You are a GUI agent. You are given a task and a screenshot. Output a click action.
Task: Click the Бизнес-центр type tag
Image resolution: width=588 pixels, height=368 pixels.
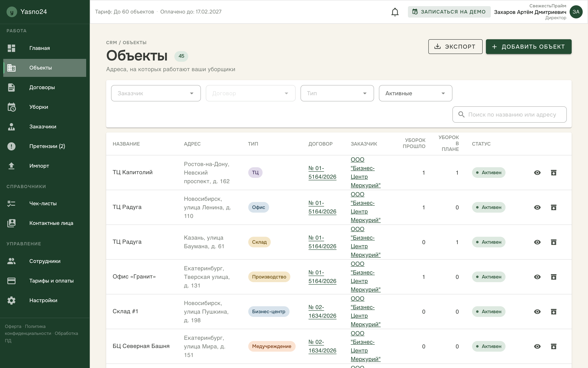[268, 312]
